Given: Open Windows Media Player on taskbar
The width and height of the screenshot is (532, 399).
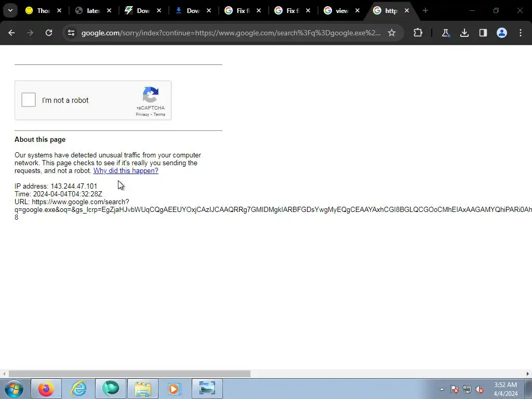Looking at the screenshot, I should point(175,389).
